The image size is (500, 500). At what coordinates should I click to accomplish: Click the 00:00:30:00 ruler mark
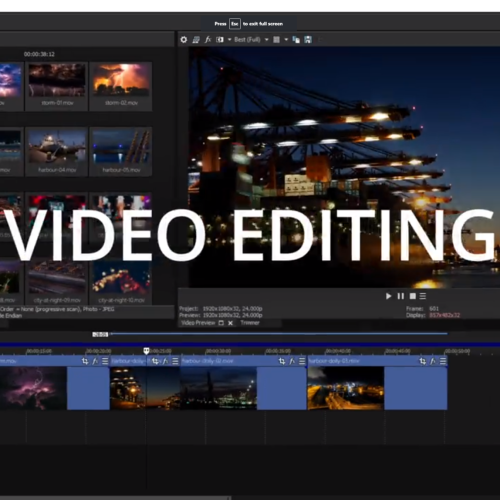coord(218,351)
